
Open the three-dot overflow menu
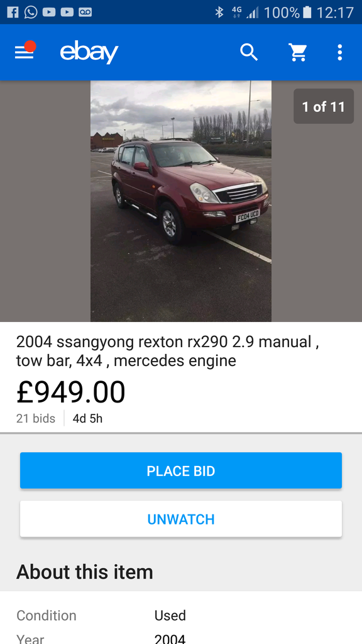click(339, 52)
